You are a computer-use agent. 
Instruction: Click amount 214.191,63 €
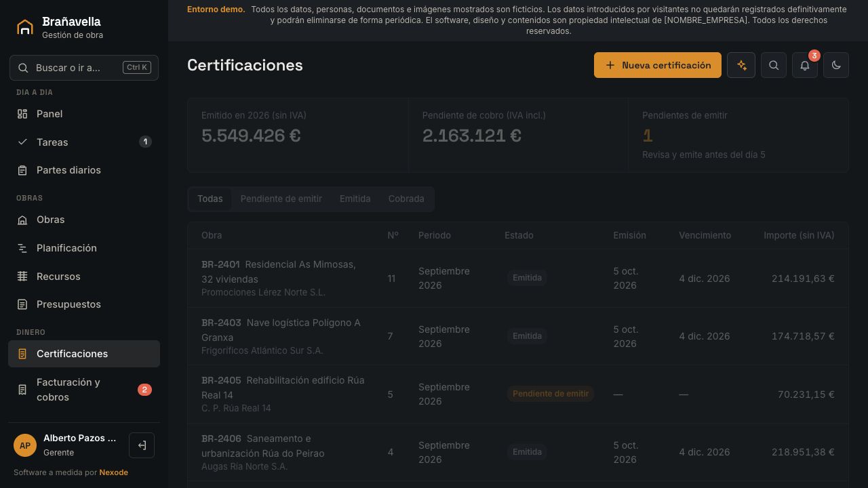click(x=803, y=279)
